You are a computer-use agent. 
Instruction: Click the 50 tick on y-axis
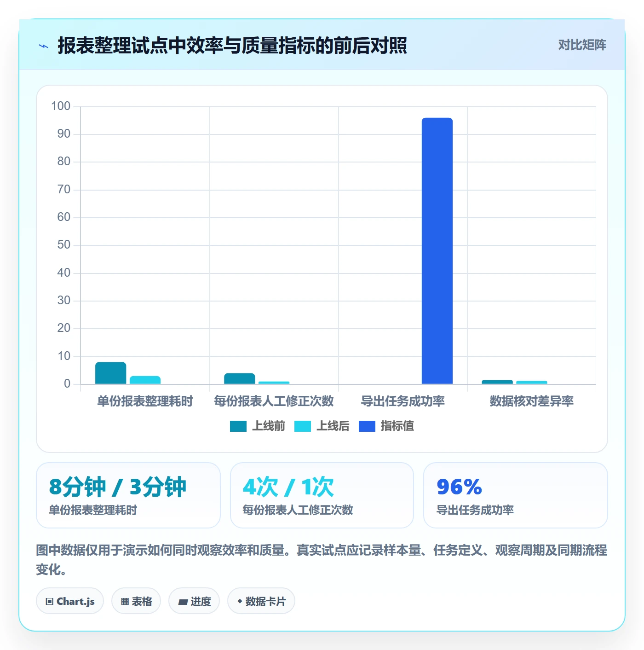tap(64, 245)
